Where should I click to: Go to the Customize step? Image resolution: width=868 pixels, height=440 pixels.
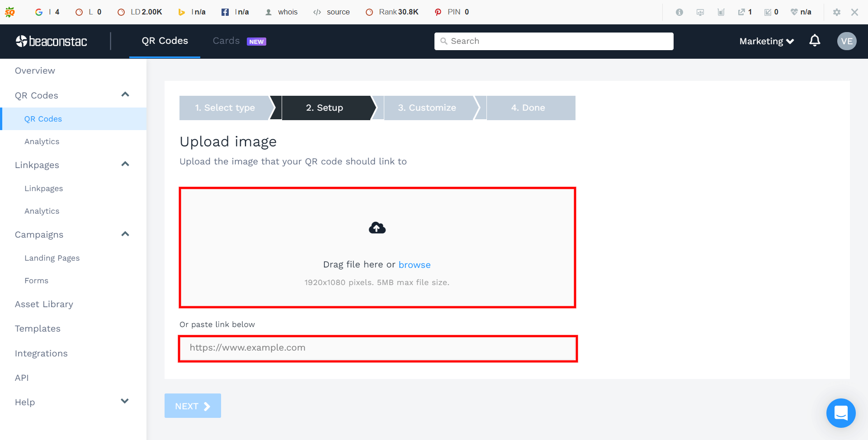[x=427, y=108]
